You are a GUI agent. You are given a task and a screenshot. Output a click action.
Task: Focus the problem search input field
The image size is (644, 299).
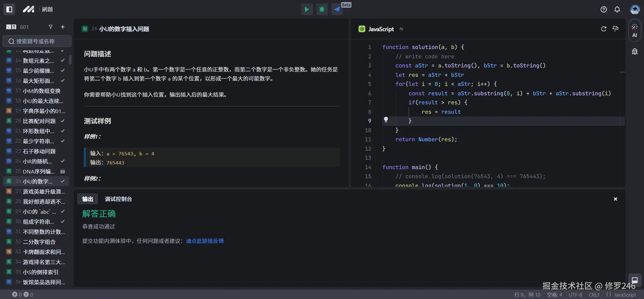coord(37,41)
